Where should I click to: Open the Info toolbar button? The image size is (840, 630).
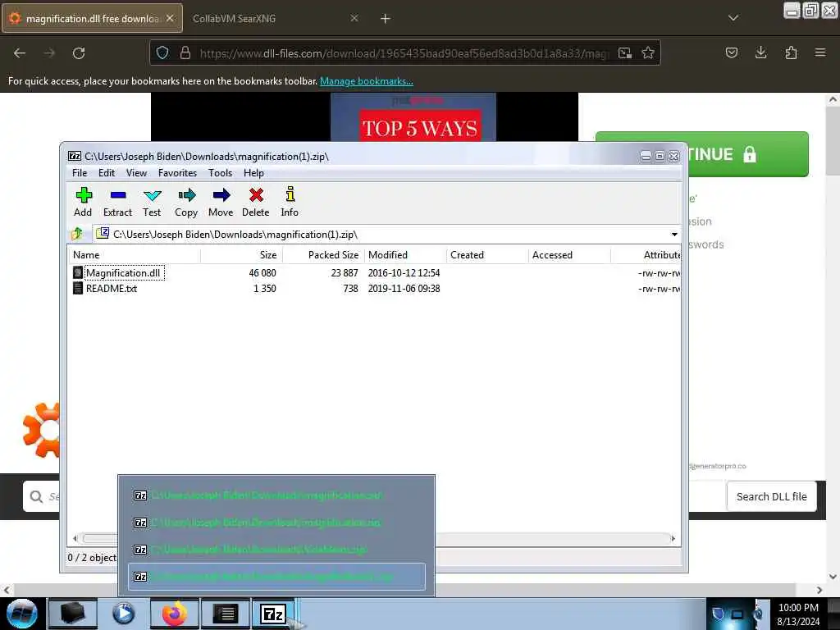[290, 202]
